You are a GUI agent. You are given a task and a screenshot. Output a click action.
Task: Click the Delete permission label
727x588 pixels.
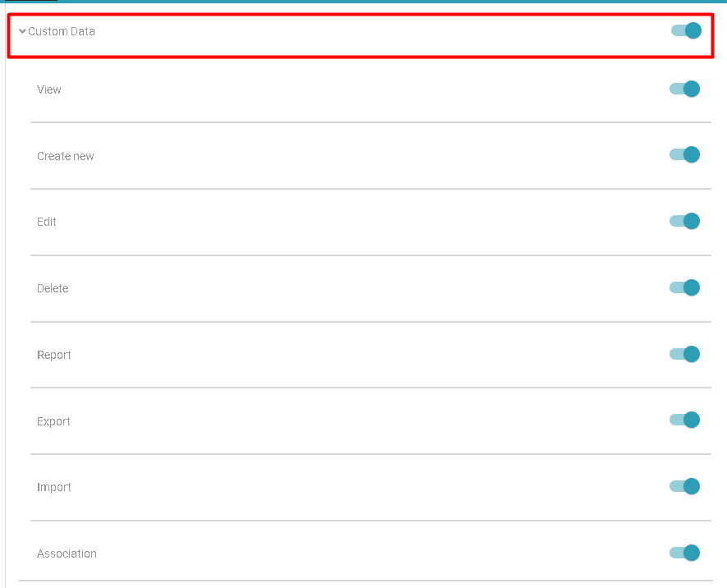click(x=53, y=288)
